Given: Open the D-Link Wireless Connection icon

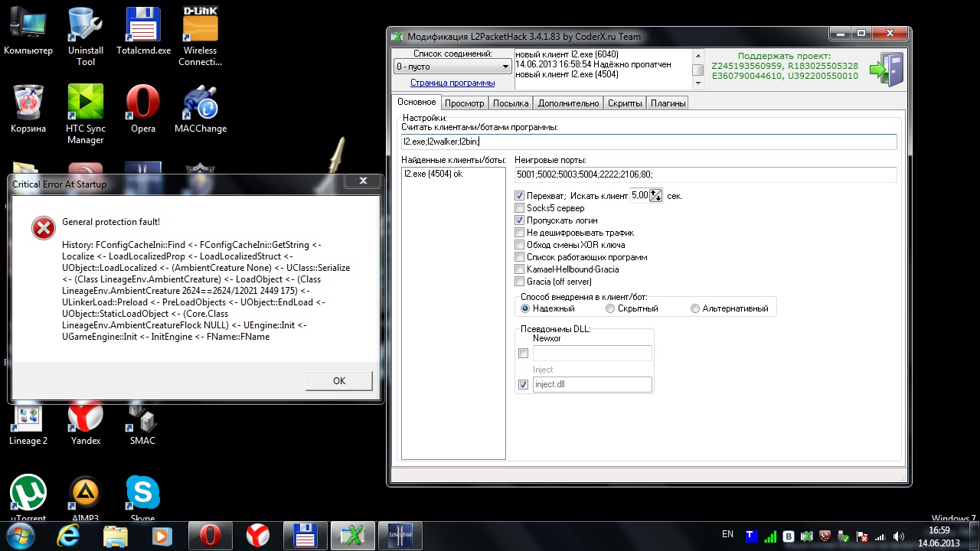Looking at the screenshot, I should [201, 27].
